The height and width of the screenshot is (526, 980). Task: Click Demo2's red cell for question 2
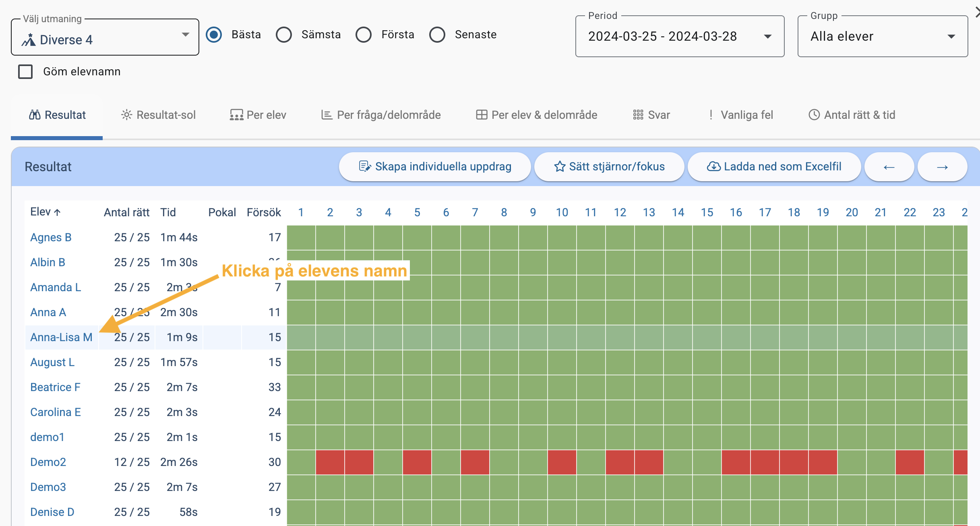tap(330, 462)
